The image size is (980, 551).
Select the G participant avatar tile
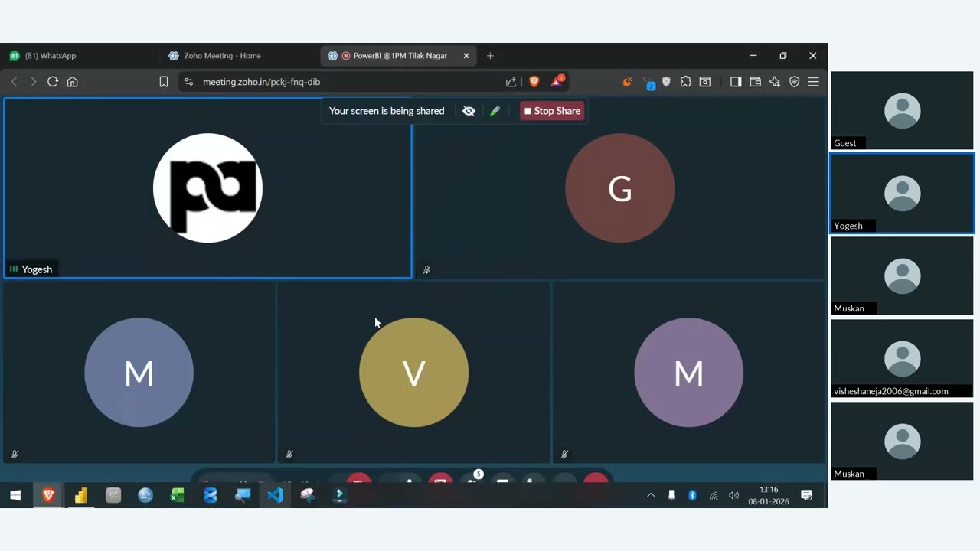[620, 188]
